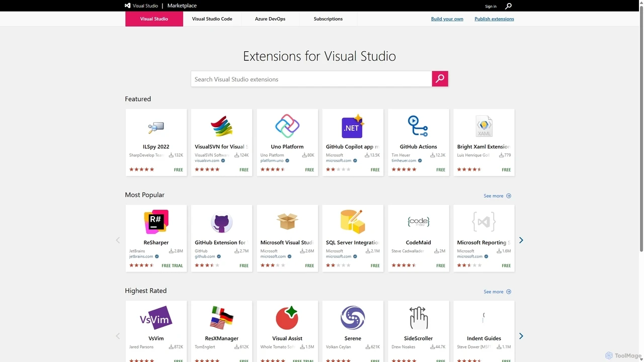Viewport: 644px width, 362px height.
Task: Click verified badge next to jetbrains.com
Action: (157, 256)
